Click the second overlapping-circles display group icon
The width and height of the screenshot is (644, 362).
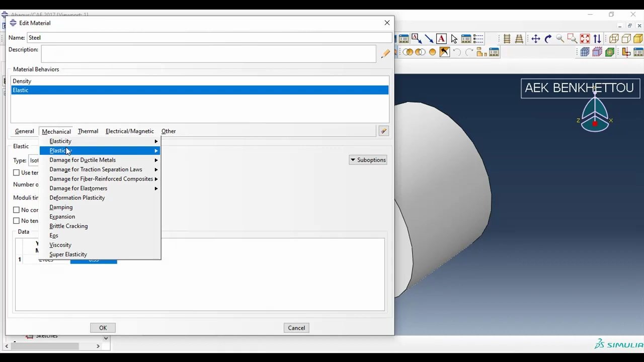pos(420,52)
